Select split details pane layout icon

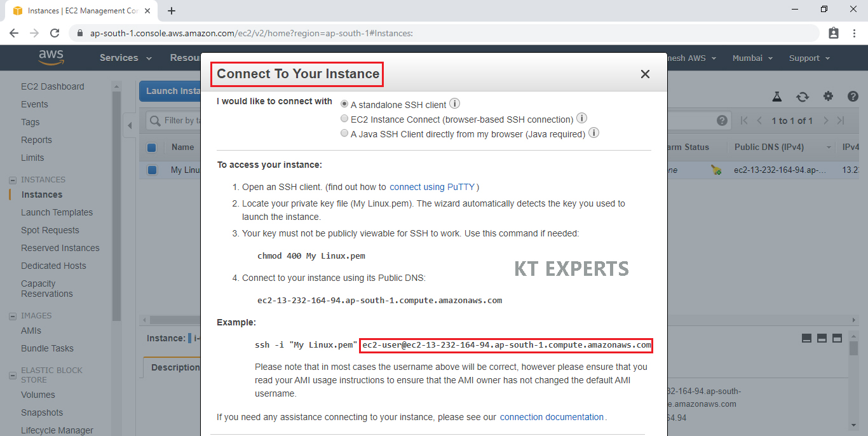[822, 338]
